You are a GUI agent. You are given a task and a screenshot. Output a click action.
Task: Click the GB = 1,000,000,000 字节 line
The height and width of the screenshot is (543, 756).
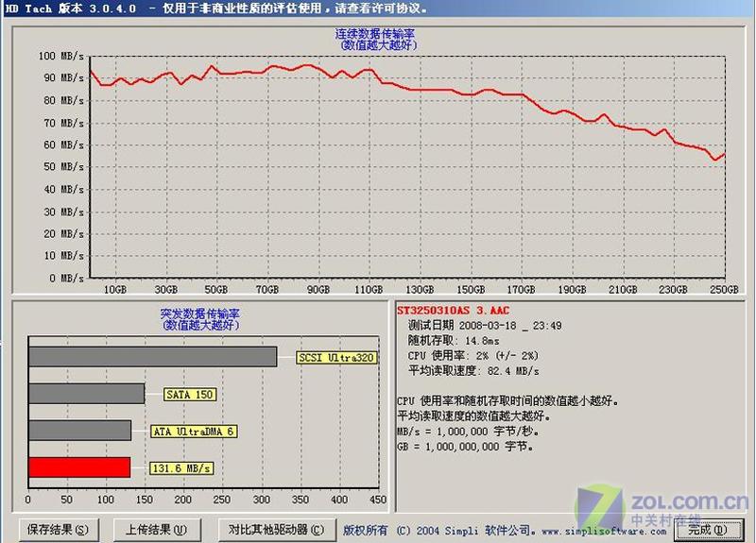[x=465, y=447]
